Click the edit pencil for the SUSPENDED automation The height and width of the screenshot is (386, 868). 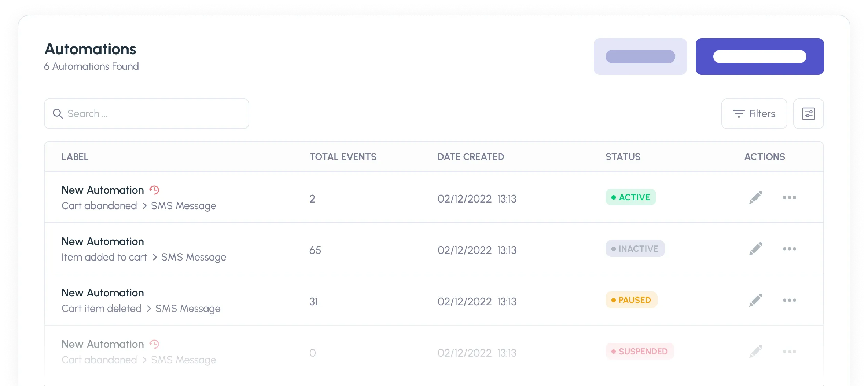tap(755, 352)
